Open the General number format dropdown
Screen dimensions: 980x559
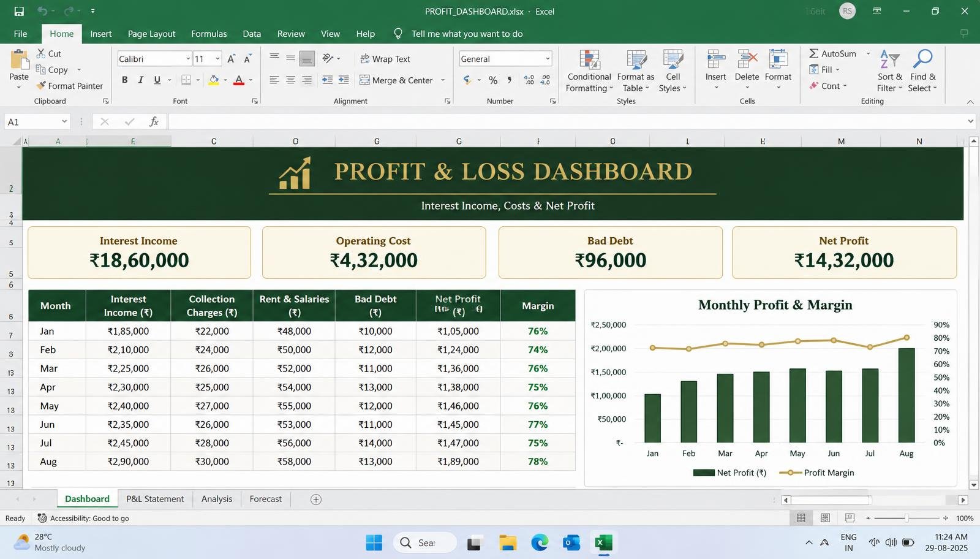pos(548,59)
